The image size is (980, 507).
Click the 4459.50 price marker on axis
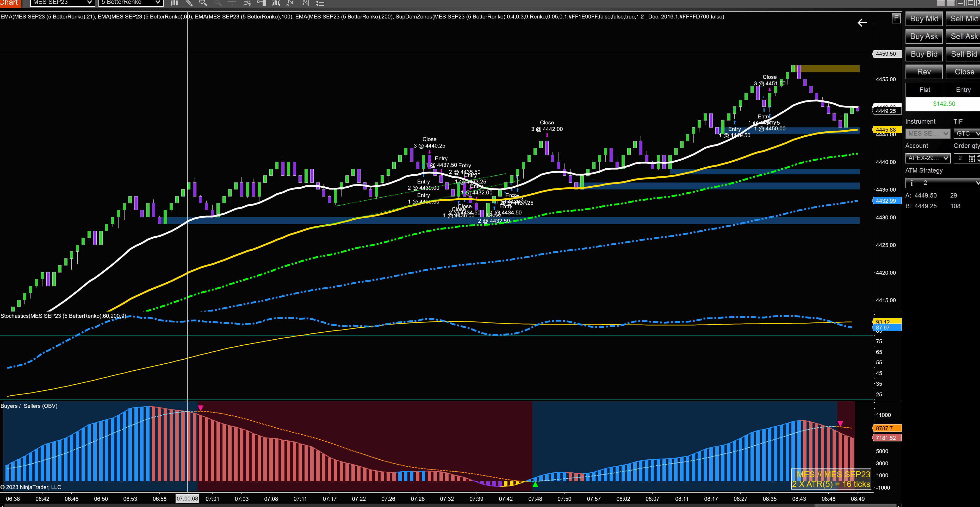click(887, 54)
